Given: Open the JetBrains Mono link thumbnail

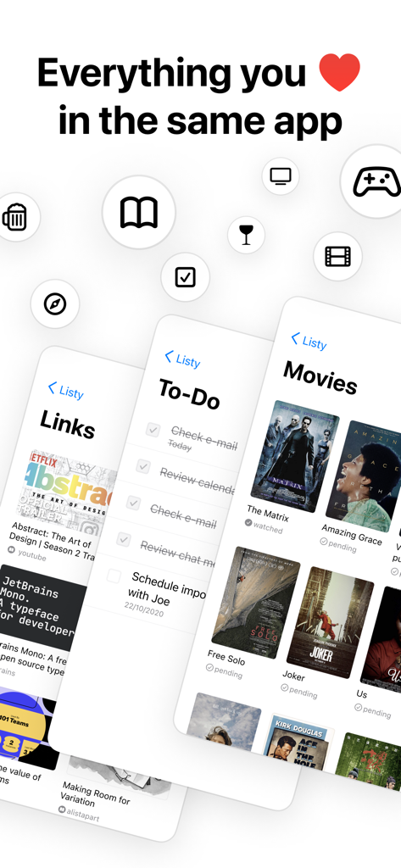Looking at the screenshot, I should coord(43,608).
